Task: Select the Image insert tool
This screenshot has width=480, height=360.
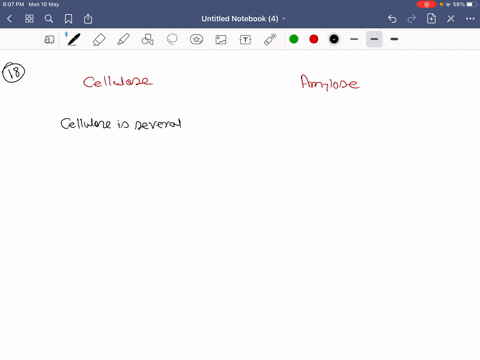Action: click(x=221, y=40)
